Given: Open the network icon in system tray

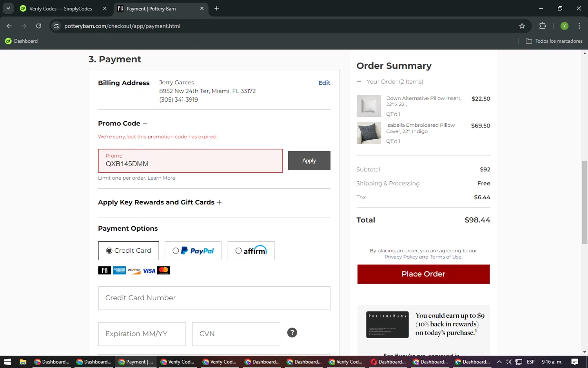Looking at the screenshot, I should [x=519, y=362].
